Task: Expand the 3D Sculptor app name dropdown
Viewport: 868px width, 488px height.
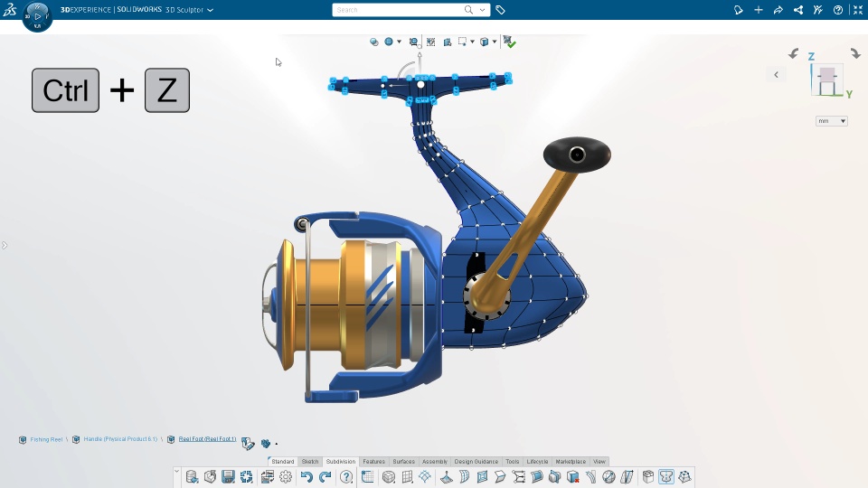Action: point(211,10)
